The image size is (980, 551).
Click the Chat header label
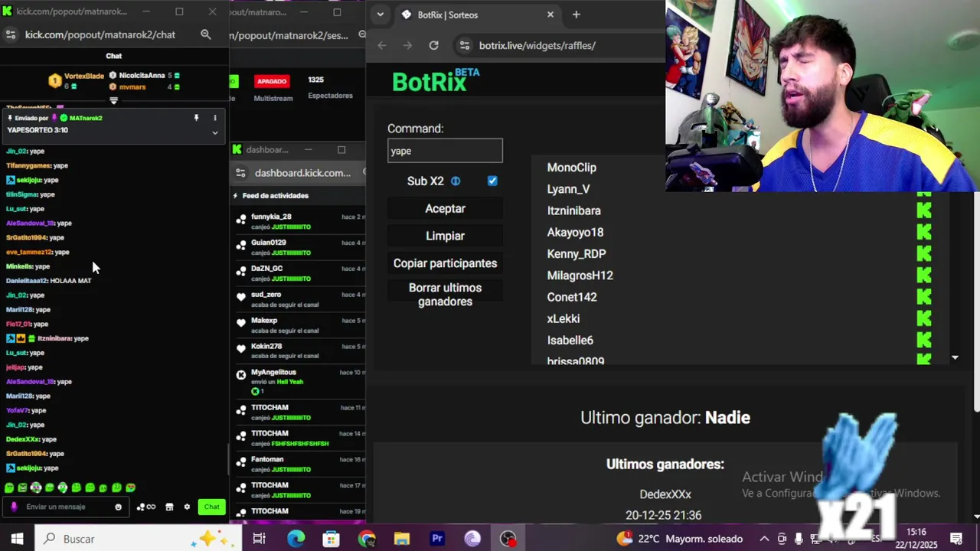click(113, 56)
